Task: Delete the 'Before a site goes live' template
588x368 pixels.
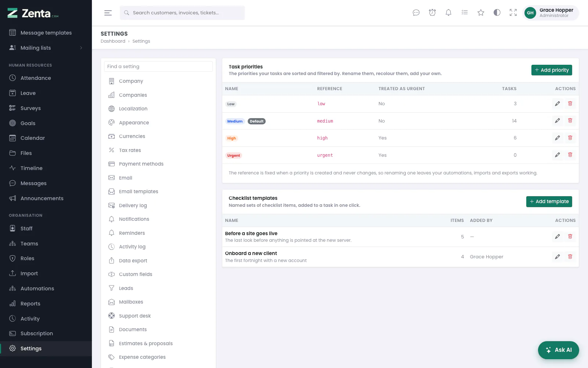Action: point(570,237)
